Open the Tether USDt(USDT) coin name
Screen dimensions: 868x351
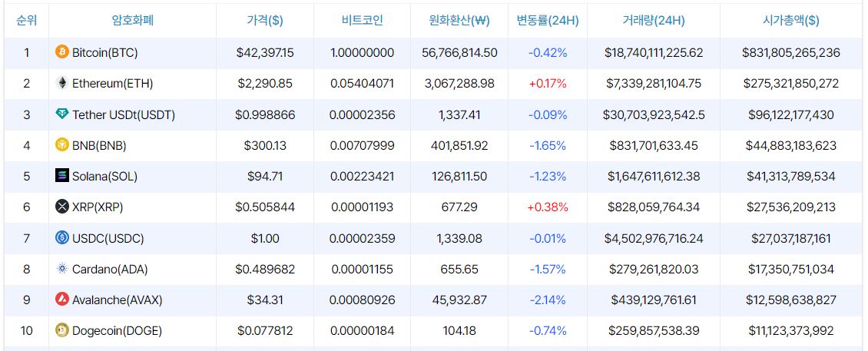tap(124, 114)
